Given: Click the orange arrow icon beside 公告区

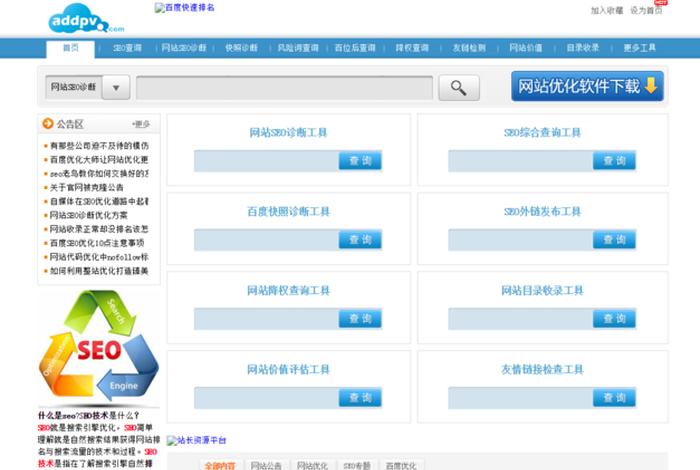Looking at the screenshot, I should point(48,124).
